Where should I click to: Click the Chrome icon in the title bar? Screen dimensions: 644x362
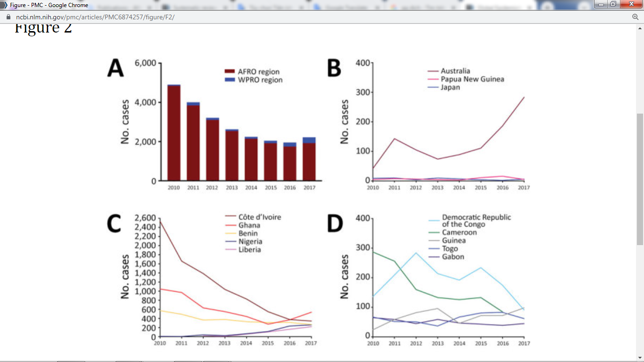tap(4, 5)
